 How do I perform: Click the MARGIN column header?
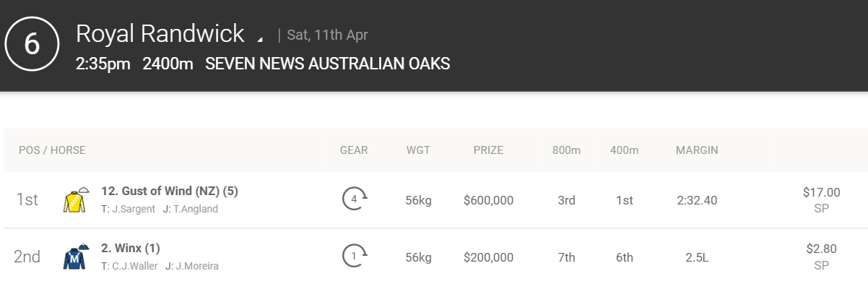(697, 150)
